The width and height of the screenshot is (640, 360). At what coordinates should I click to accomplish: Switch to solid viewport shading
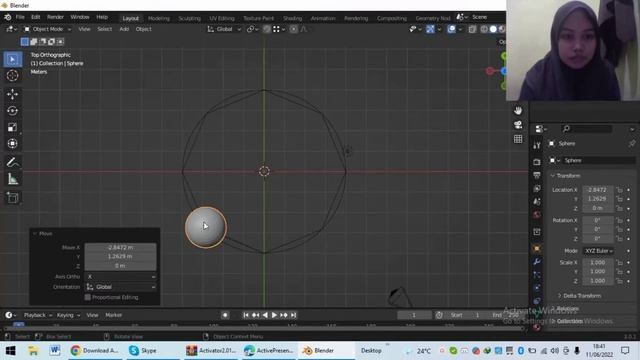pyautogui.click(x=493, y=29)
